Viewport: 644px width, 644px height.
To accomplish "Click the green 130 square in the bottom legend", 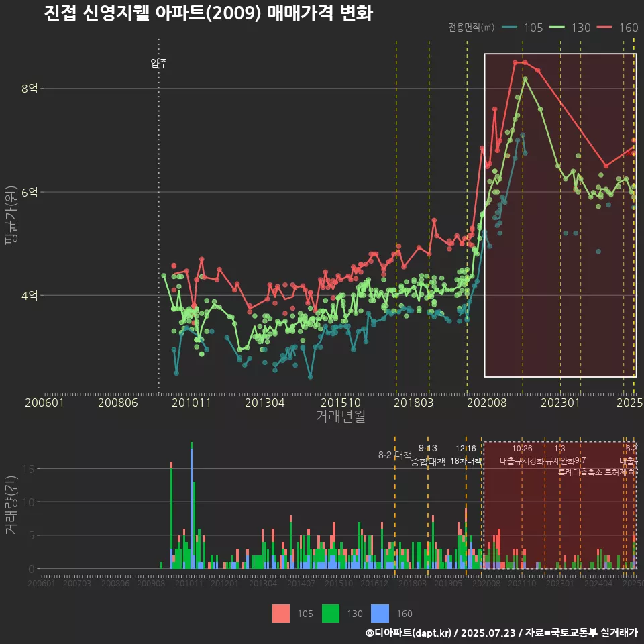I will click(331, 614).
